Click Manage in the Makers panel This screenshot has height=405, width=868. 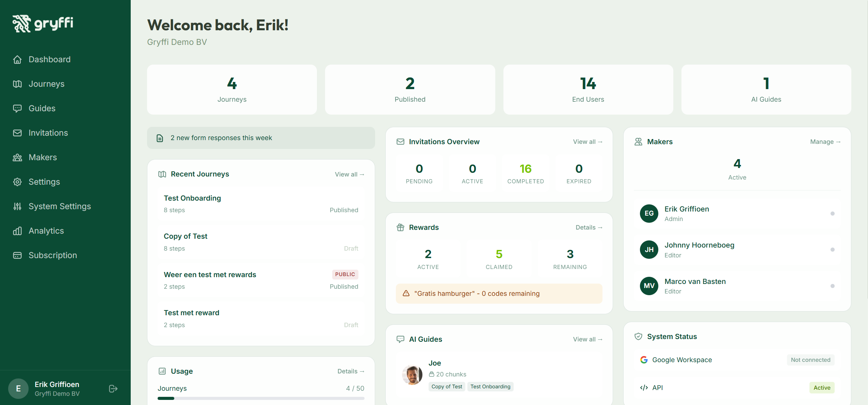[824, 141]
